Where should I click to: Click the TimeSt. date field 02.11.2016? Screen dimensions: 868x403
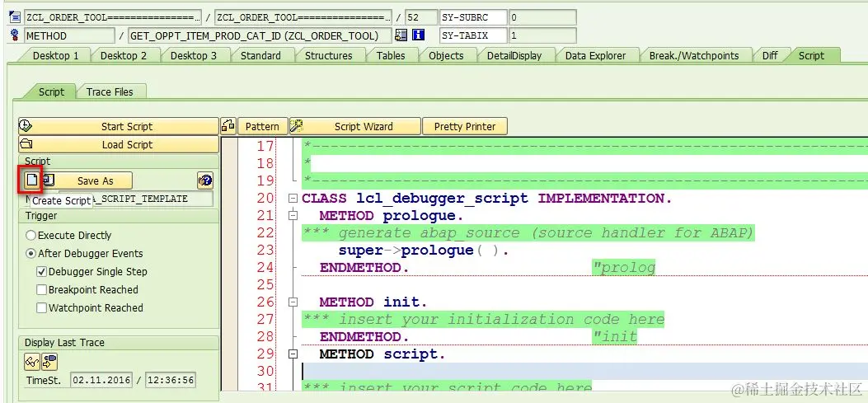tap(101, 380)
